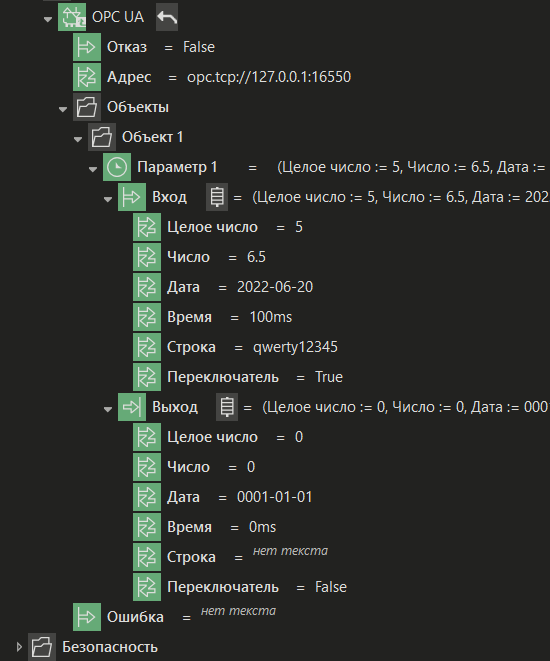Click icon of Переключатель = False
Image resolution: width=550 pixels, height=661 pixels.
coord(147,587)
